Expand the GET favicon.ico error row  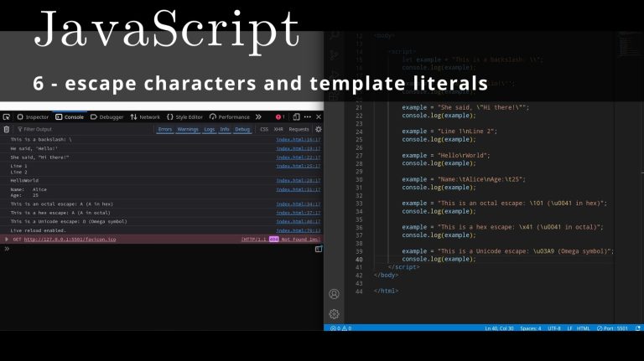point(7,240)
